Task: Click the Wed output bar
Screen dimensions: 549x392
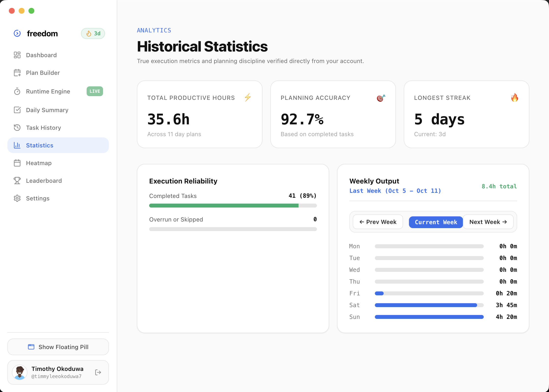Action: 429,270
